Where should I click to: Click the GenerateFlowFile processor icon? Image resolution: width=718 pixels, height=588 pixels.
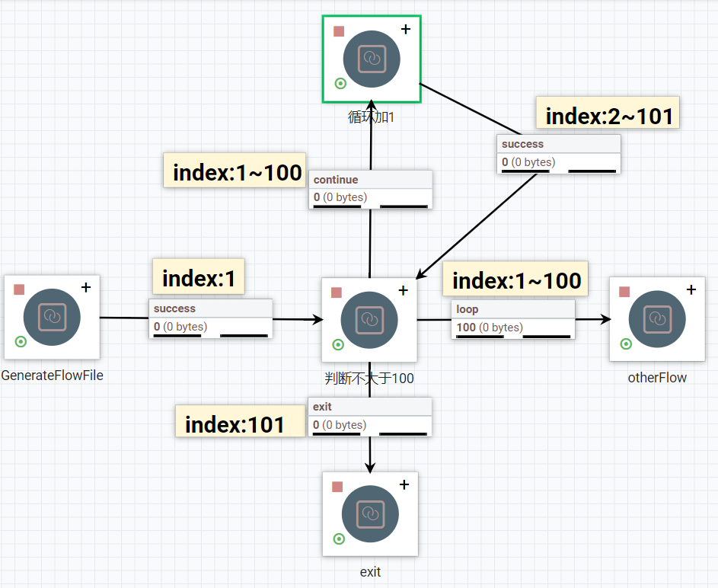52,317
